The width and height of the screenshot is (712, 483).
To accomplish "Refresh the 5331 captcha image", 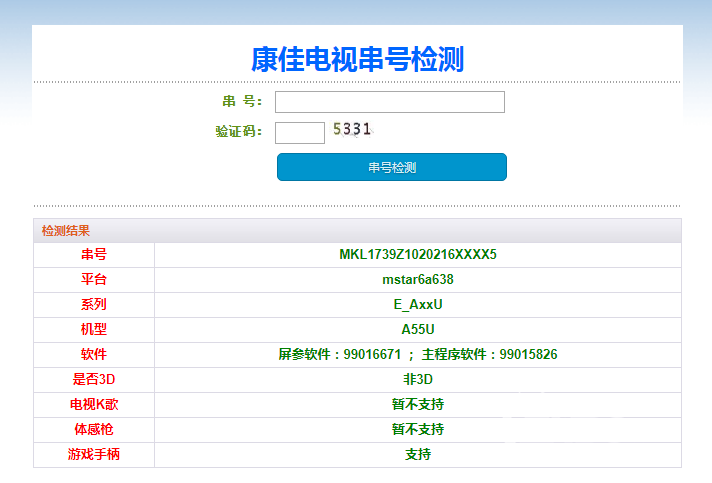I will pos(352,129).
